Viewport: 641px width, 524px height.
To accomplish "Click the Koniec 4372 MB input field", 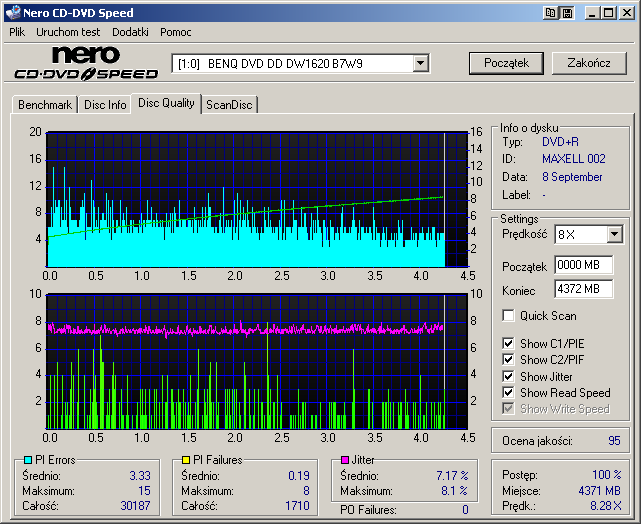I will 584,289.
